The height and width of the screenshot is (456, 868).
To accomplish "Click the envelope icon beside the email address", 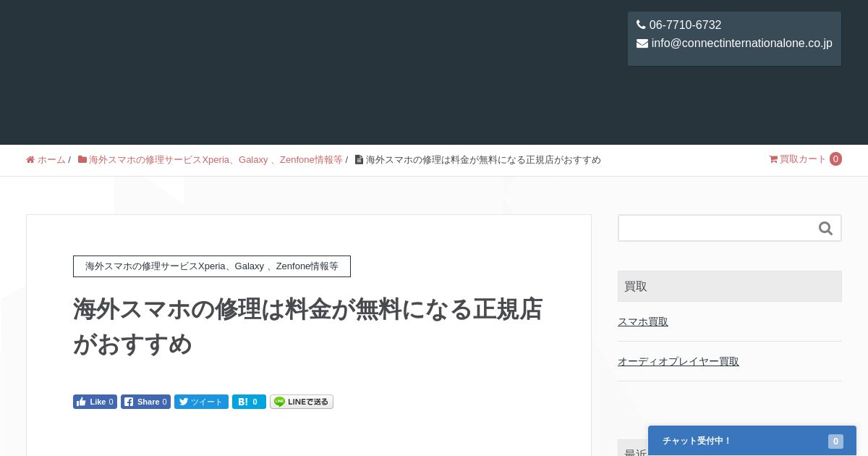I will point(642,43).
